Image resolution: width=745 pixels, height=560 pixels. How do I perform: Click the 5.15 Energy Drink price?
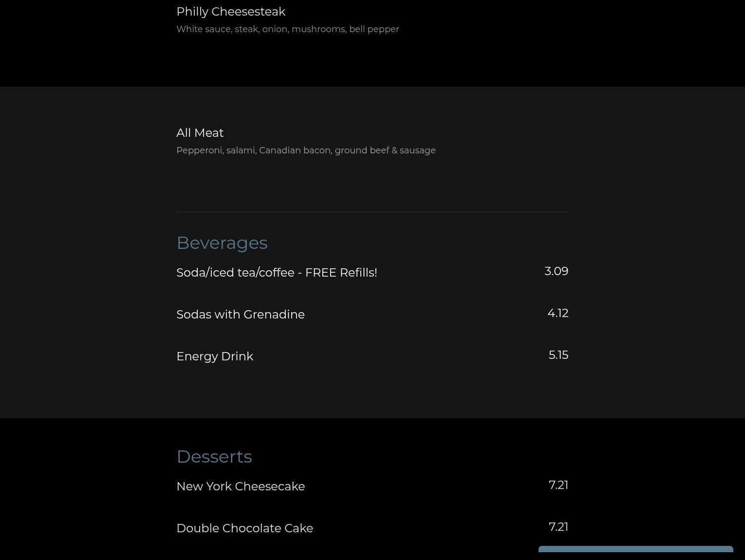pos(558,355)
